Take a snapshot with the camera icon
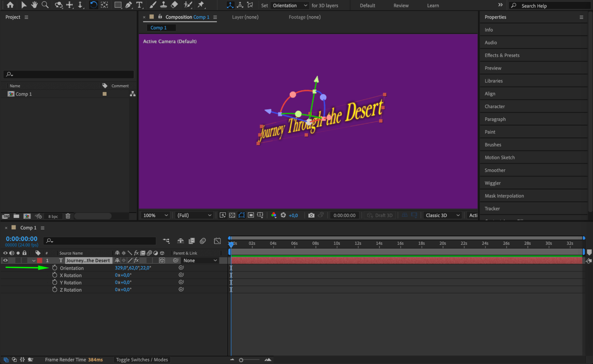The height and width of the screenshot is (364, 593). [311, 215]
